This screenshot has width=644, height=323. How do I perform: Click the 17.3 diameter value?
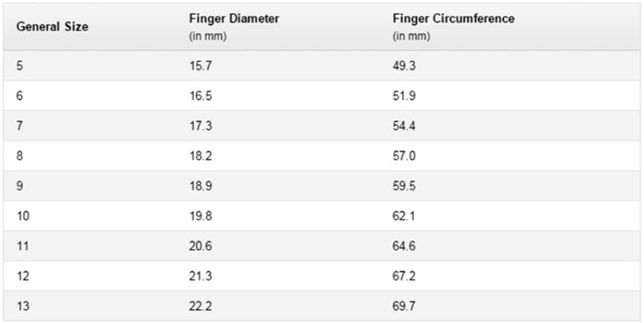point(200,125)
